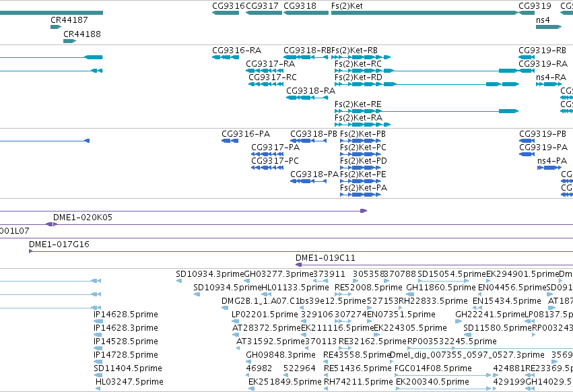The width and height of the screenshot is (573, 392).
Task: Click transcript CG9318-RA
Action: tap(307, 98)
